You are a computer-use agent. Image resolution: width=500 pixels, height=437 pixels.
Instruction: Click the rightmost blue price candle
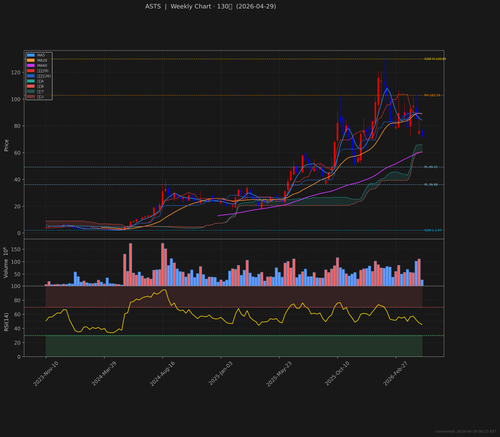point(422,133)
